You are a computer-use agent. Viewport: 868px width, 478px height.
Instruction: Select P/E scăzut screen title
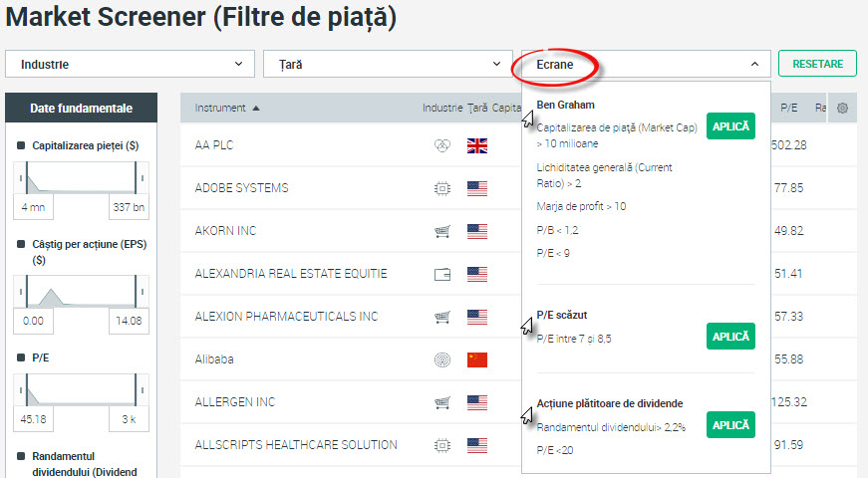561,315
